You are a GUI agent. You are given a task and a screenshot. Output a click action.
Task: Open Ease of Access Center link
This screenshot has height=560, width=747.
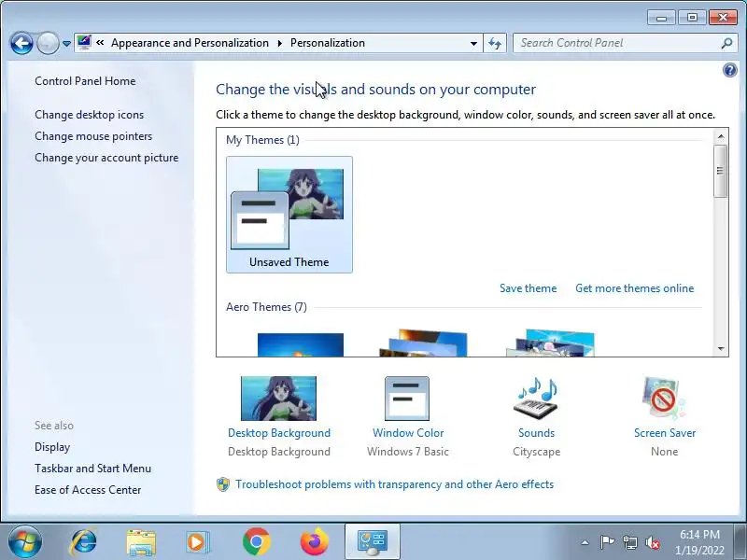[88, 490]
